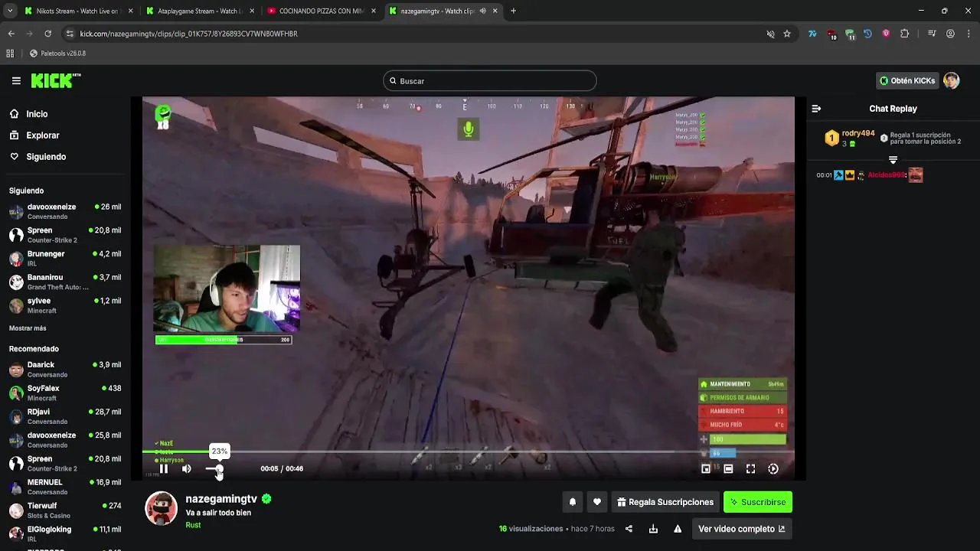Share the clip with the share icon
This screenshot has height=551, width=980.
click(629, 529)
